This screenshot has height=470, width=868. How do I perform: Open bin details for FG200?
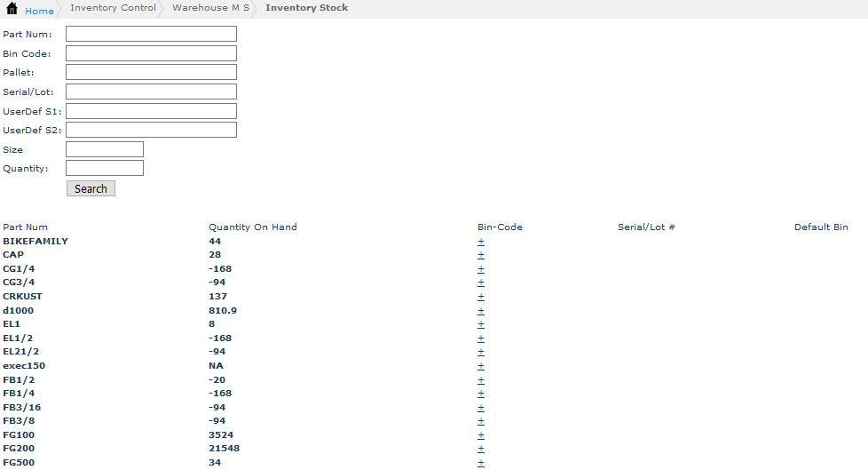(x=481, y=449)
